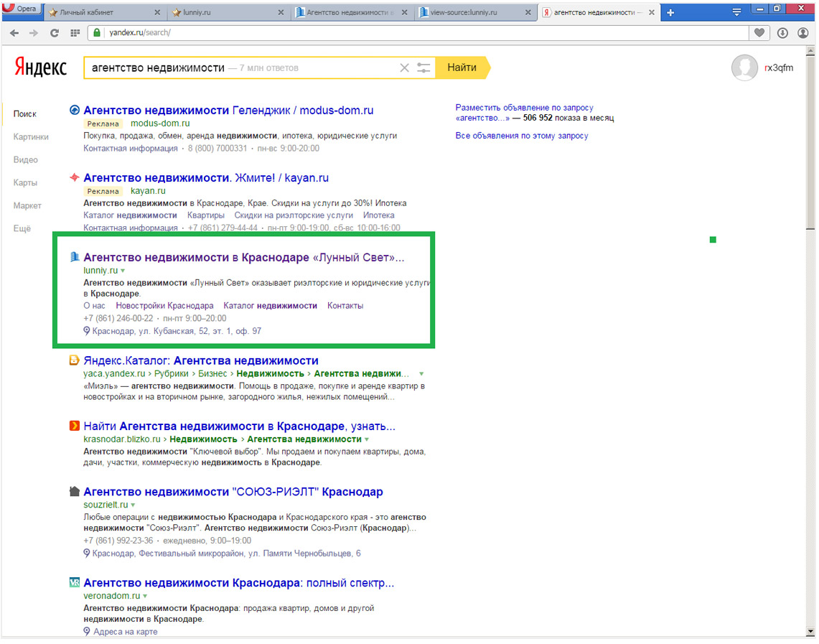The image size is (819, 644).
Task: Click the kayan.ru result favicon
Action: (75, 177)
